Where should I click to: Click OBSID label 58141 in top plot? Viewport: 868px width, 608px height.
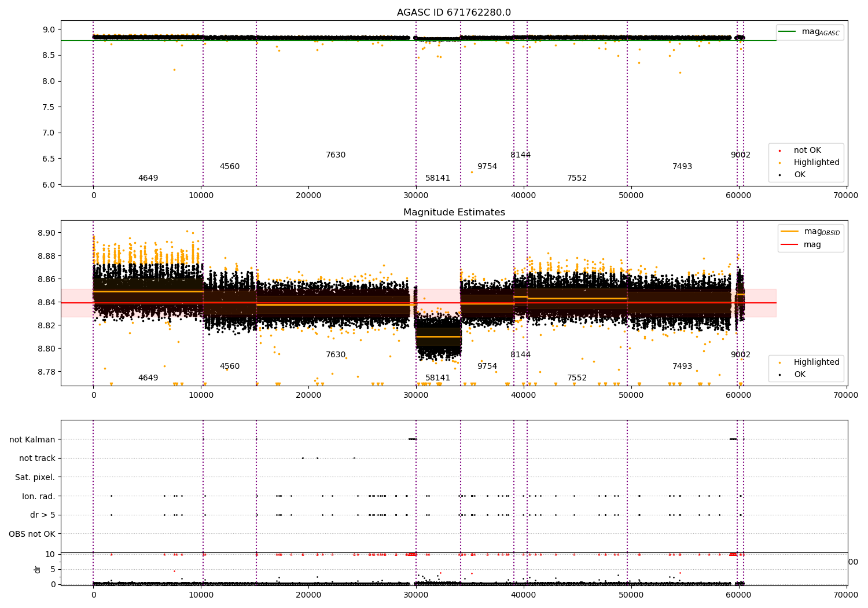pyautogui.click(x=438, y=178)
